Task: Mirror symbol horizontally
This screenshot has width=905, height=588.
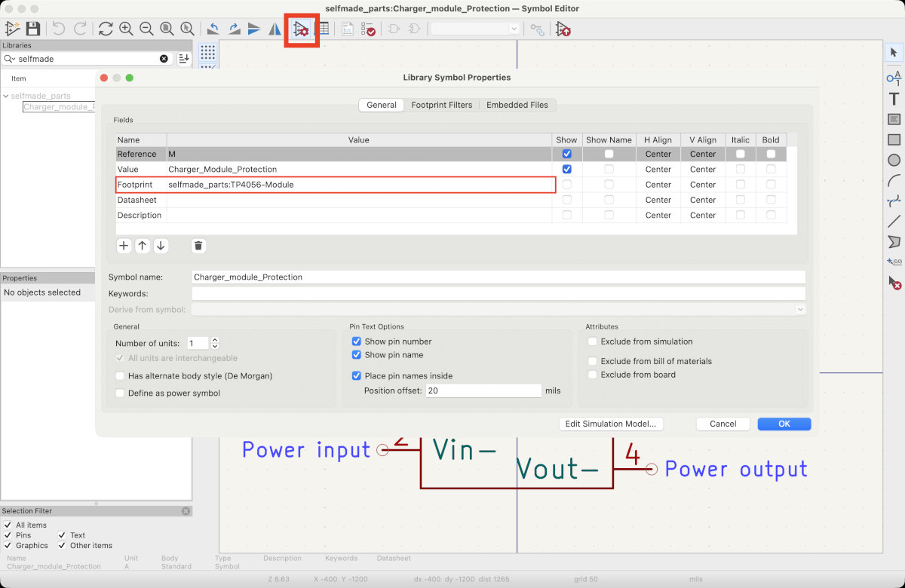Action: (x=275, y=29)
